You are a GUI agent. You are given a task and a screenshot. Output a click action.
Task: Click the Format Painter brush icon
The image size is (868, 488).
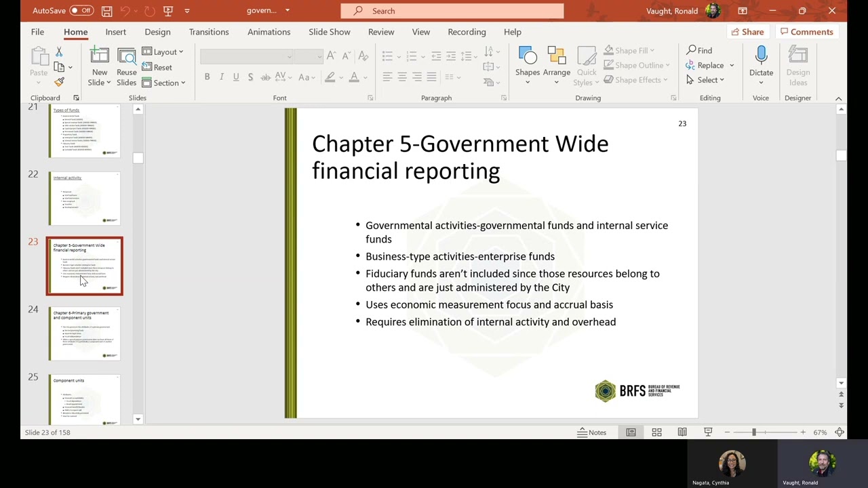(x=59, y=82)
